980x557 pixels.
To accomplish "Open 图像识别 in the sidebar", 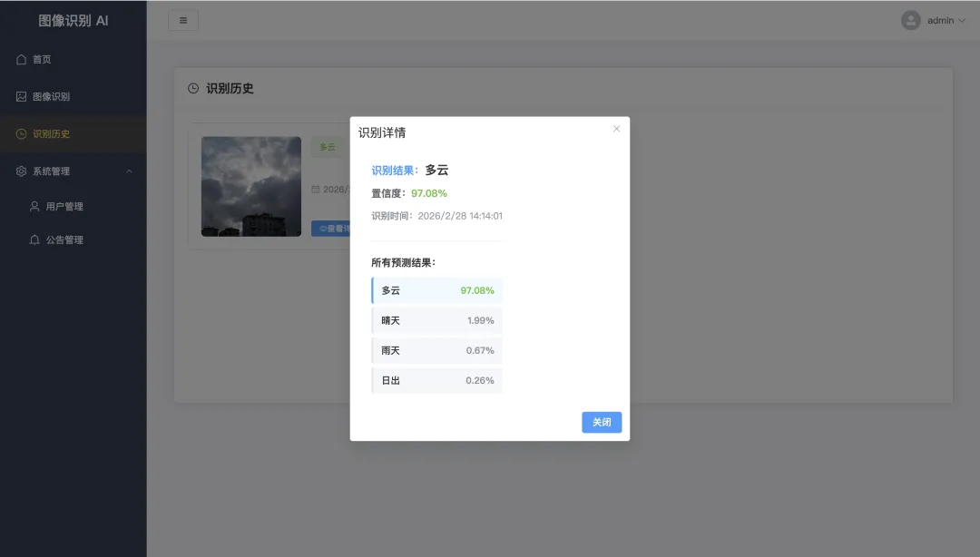I will (73, 96).
